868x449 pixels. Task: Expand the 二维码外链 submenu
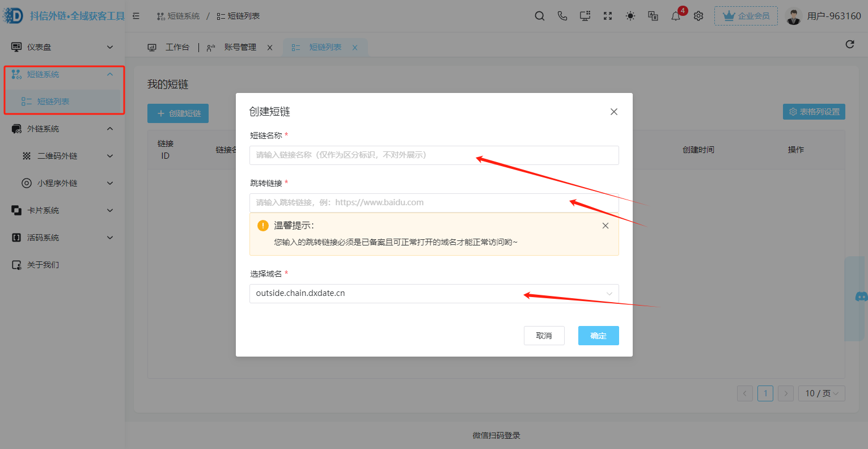pyautogui.click(x=67, y=156)
